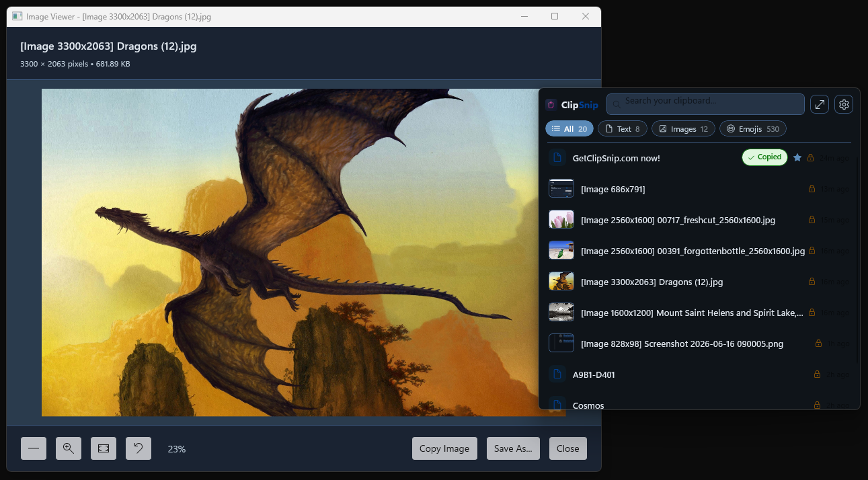
Task: Open ClipSnip settings gear
Action: point(844,104)
